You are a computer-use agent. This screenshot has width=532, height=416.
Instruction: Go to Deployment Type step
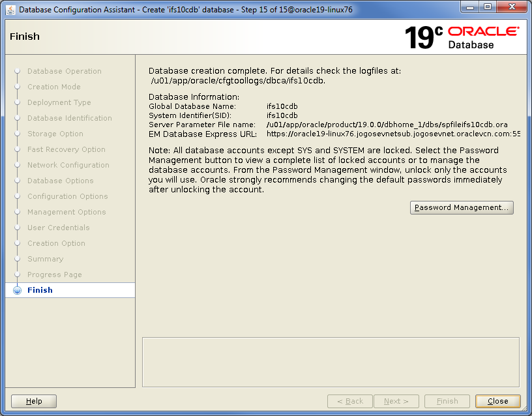tap(59, 102)
